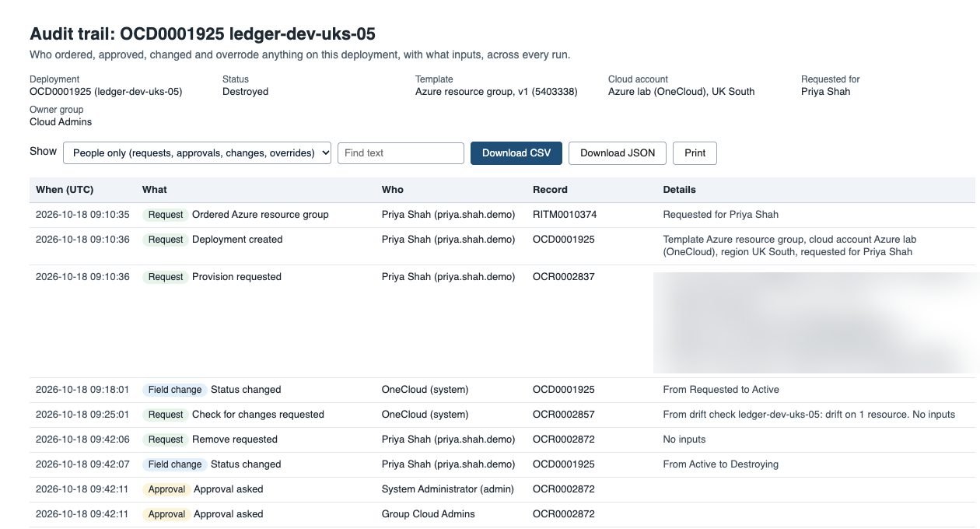980x529 pixels.
Task: Click record OCR0002872 in the Group Cloud Admins row
Action: (564, 514)
